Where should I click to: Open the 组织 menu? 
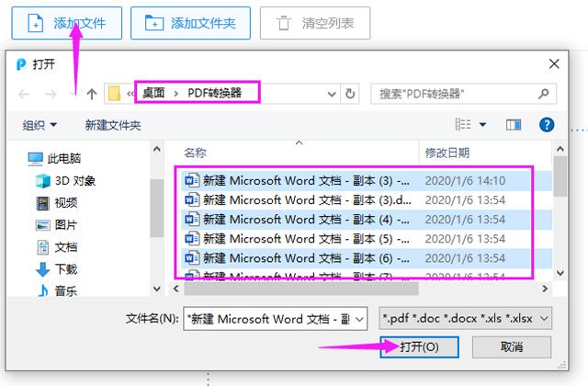click(x=39, y=125)
